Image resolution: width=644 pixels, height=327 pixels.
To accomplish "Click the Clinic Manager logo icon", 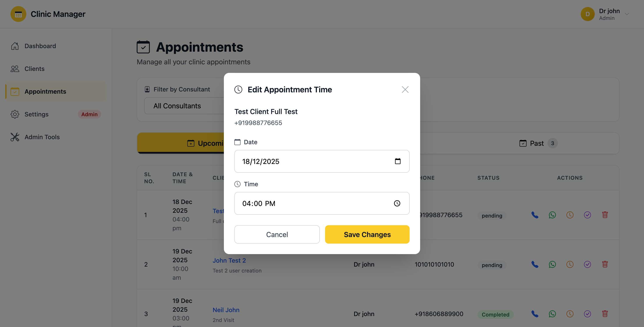I will [18, 14].
